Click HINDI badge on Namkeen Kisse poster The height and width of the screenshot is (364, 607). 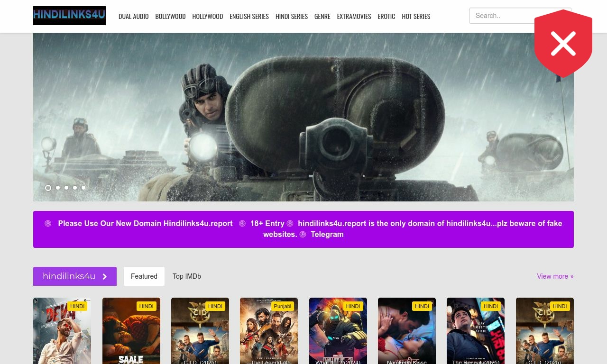coord(422,306)
